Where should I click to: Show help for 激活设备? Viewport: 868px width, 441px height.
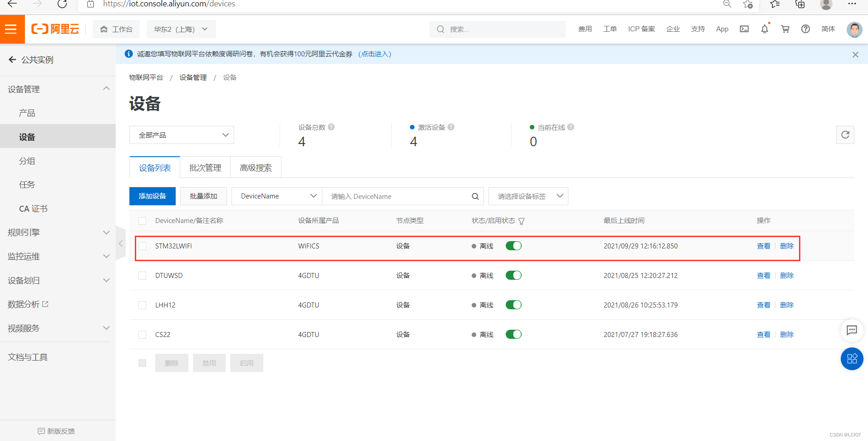coord(451,127)
